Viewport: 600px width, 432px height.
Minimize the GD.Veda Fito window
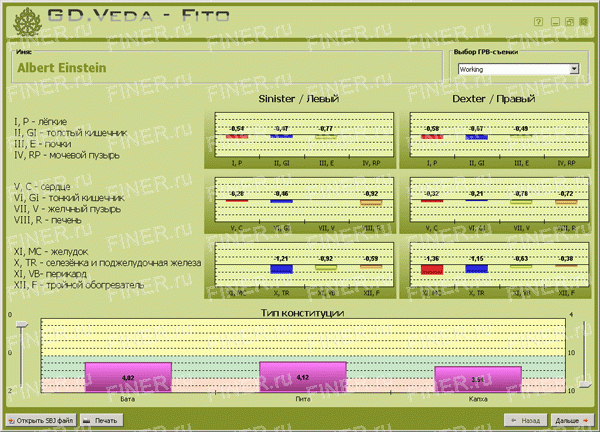(x=555, y=22)
